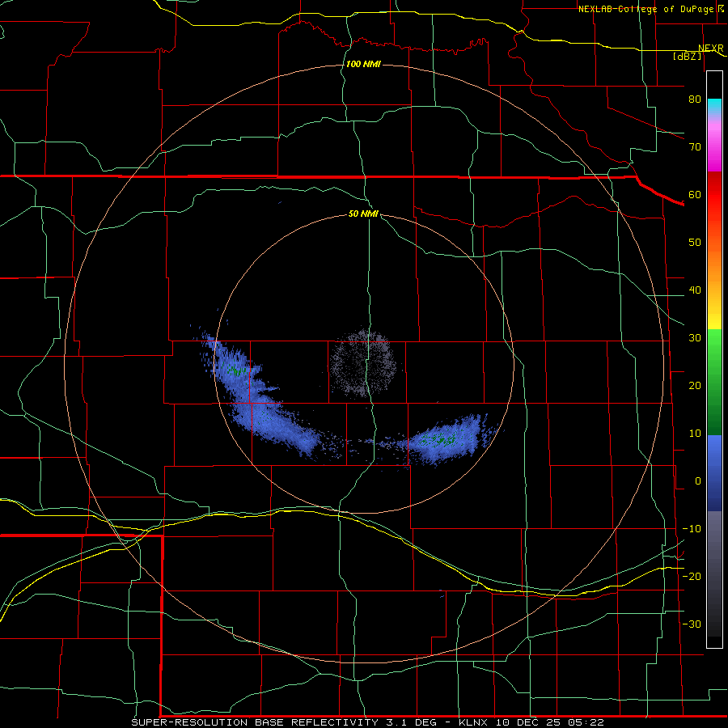The height and width of the screenshot is (728, 728).
Task: Click the green segment of the color bar
Action: coord(714,382)
